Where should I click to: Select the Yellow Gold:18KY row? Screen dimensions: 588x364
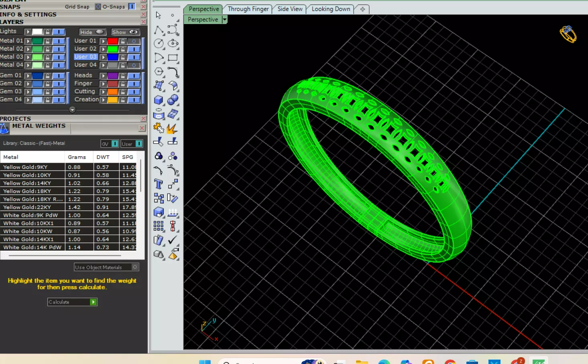[x=69, y=191]
